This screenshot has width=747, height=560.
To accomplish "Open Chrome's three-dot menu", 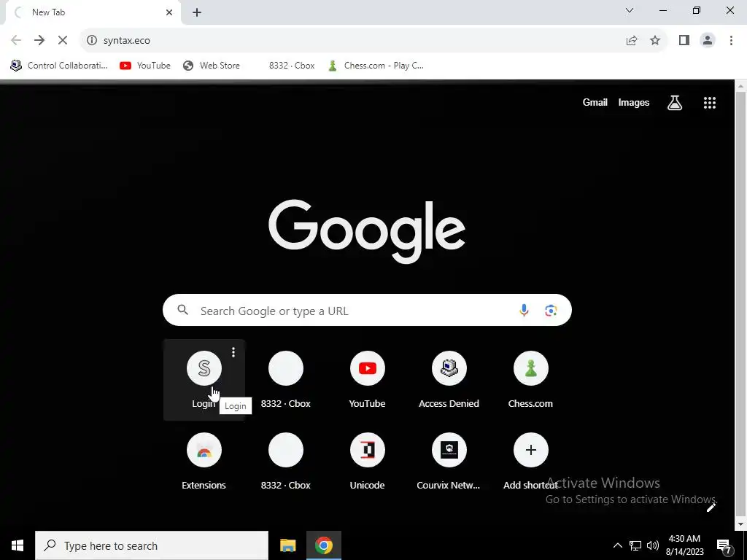I will [x=731, y=41].
